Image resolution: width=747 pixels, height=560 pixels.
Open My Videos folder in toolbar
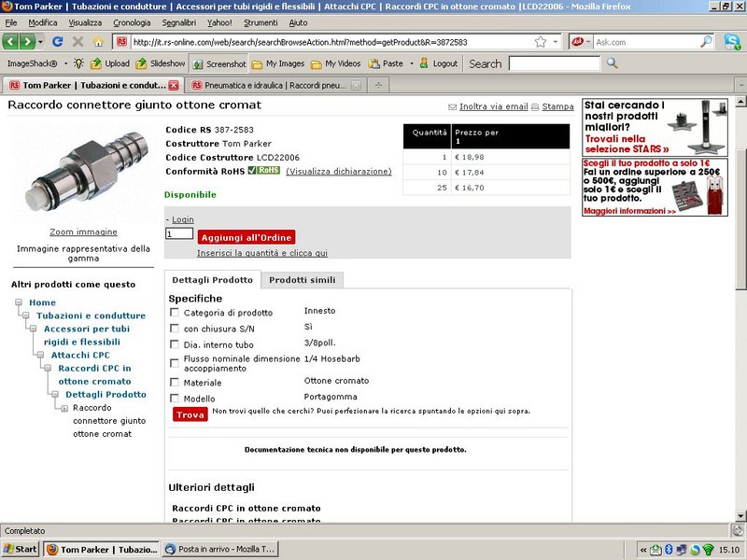[335, 63]
